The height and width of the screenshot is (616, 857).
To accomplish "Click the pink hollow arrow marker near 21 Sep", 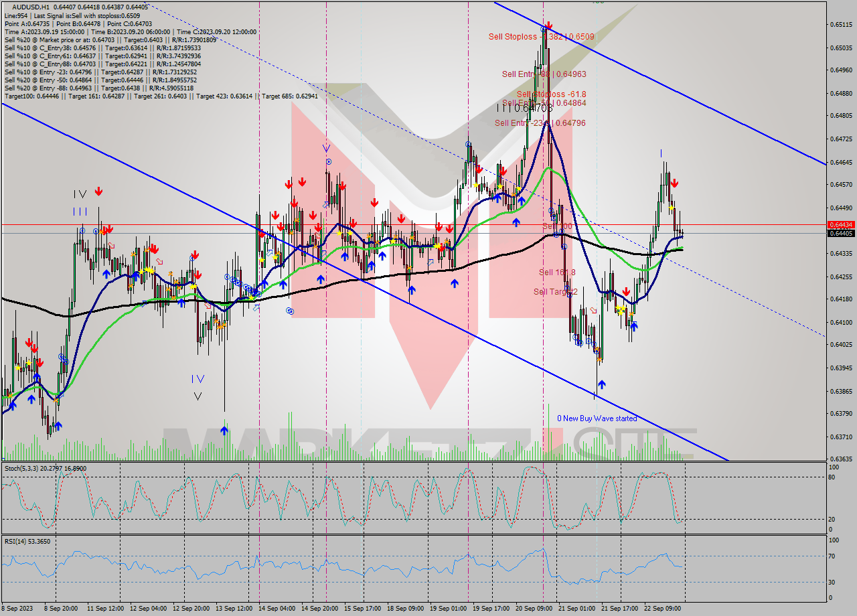I will 593,311.
